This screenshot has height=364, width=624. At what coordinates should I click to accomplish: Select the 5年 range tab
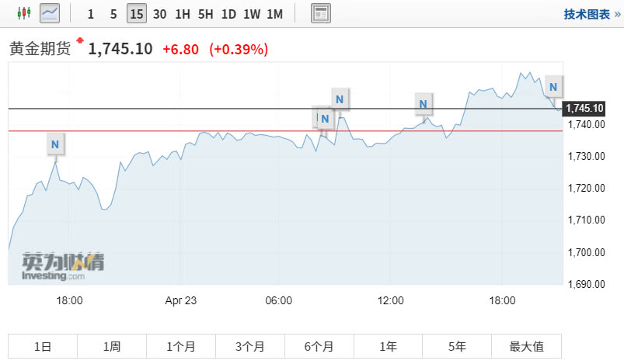pyautogui.click(x=457, y=346)
